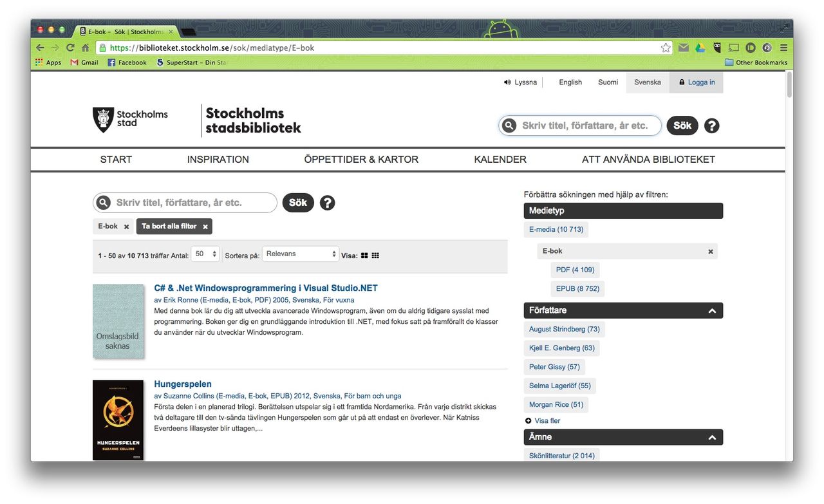Open the KALENDER menu item
The height and width of the screenshot is (504, 824).
click(x=500, y=159)
